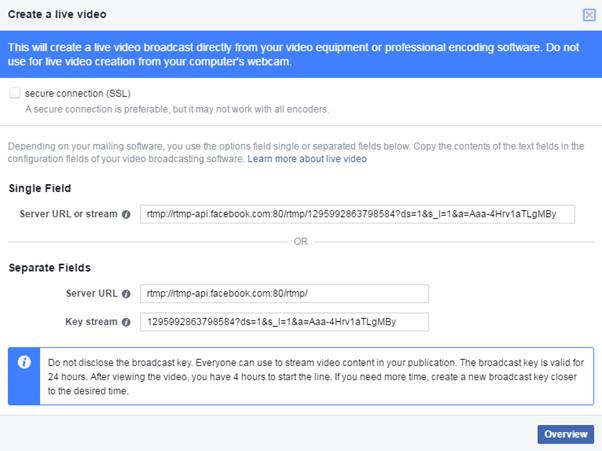
Task: Click inside the Key stream text field
Action: tap(284, 322)
